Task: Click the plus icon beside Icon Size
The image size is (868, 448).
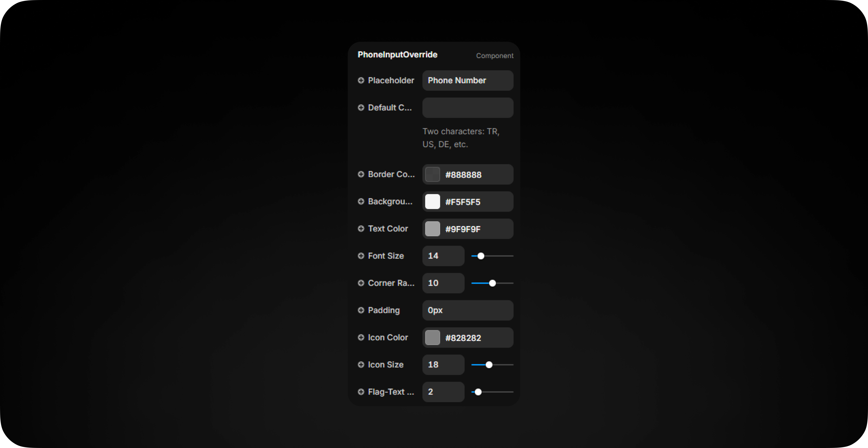Action: click(x=361, y=365)
